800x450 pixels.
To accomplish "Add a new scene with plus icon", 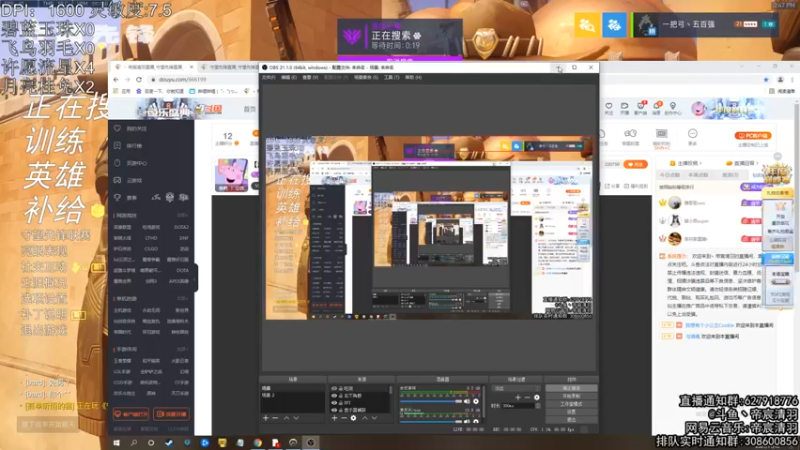I will pos(266,418).
